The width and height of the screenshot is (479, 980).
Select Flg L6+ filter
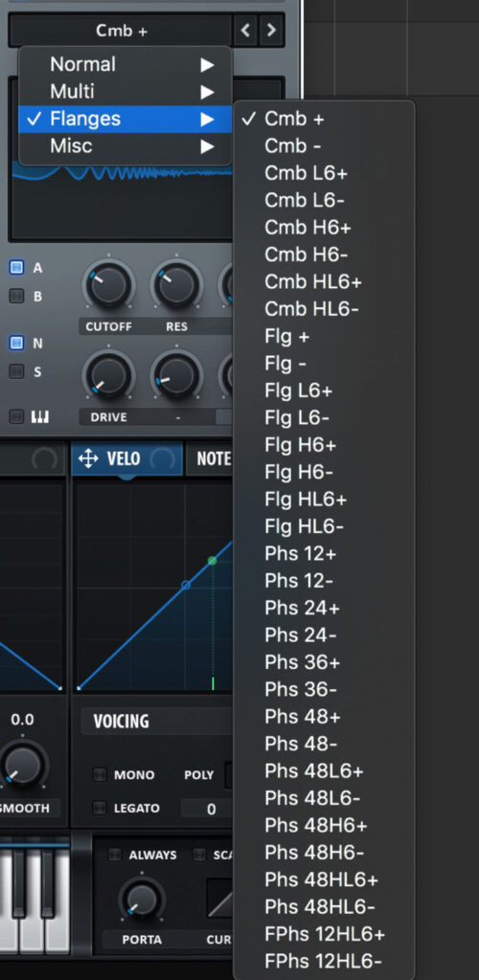click(x=323, y=390)
